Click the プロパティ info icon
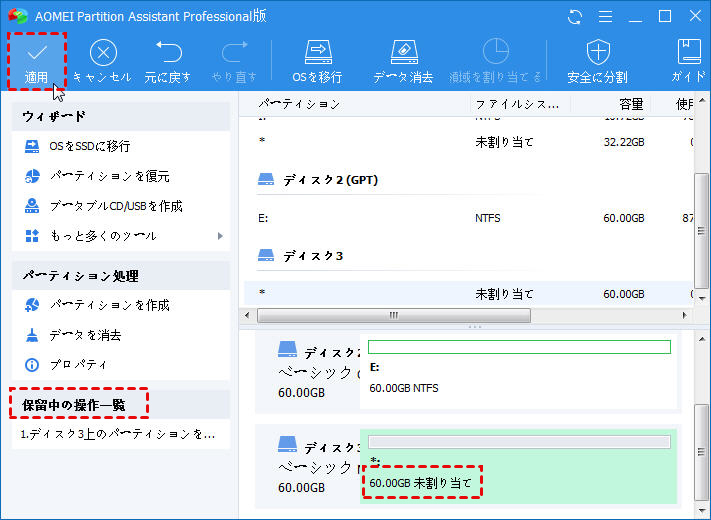Screen dimensions: 711x520 (32, 364)
